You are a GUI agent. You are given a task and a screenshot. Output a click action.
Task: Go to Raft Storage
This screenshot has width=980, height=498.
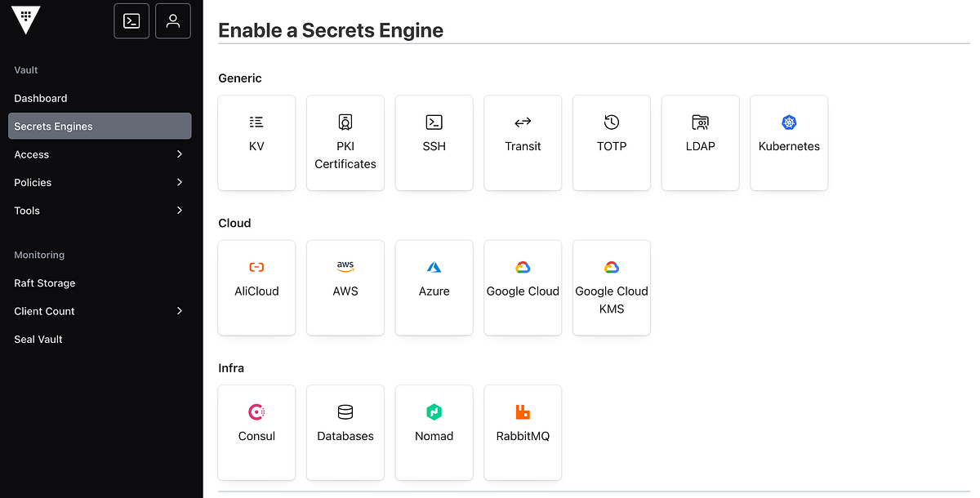(x=100, y=283)
